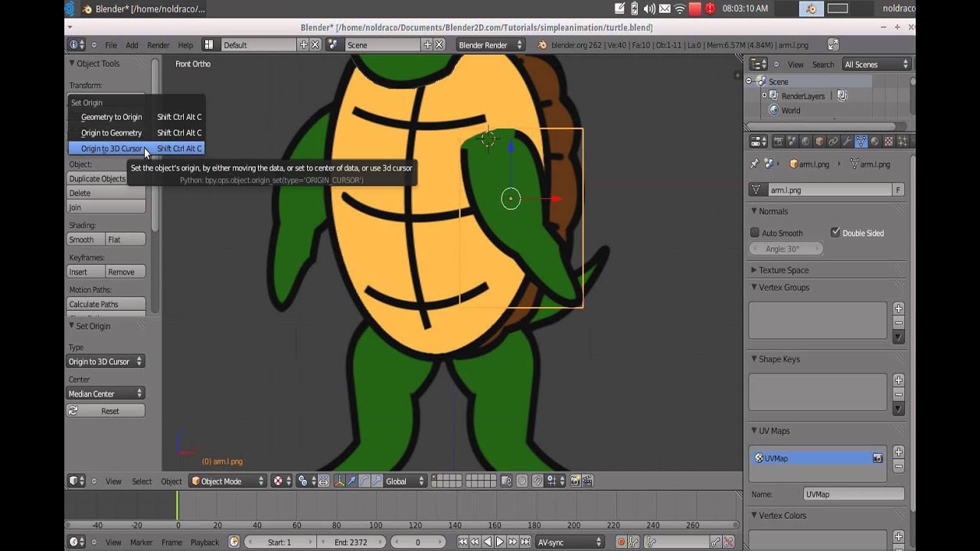The image size is (980, 551).
Task: Open the Blender Render engine dropdown
Action: pyautogui.click(x=490, y=45)
